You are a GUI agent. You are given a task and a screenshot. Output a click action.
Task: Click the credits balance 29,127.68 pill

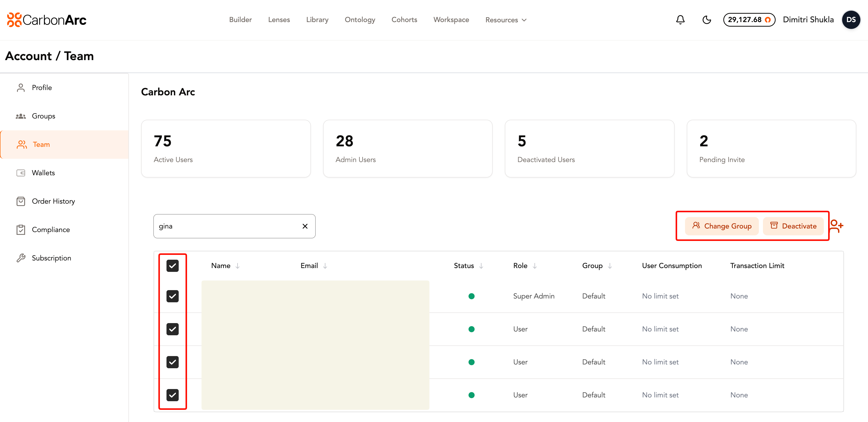pos(749,20)
